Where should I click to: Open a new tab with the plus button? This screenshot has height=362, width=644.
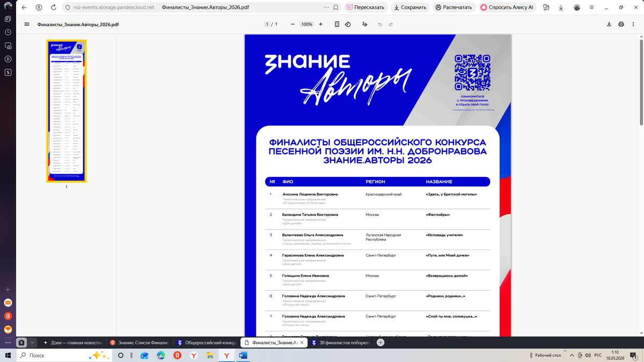pos(380,342)
